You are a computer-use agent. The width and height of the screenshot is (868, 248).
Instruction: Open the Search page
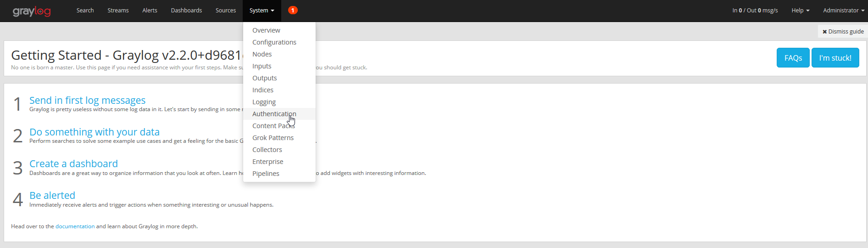coord(85,10)
